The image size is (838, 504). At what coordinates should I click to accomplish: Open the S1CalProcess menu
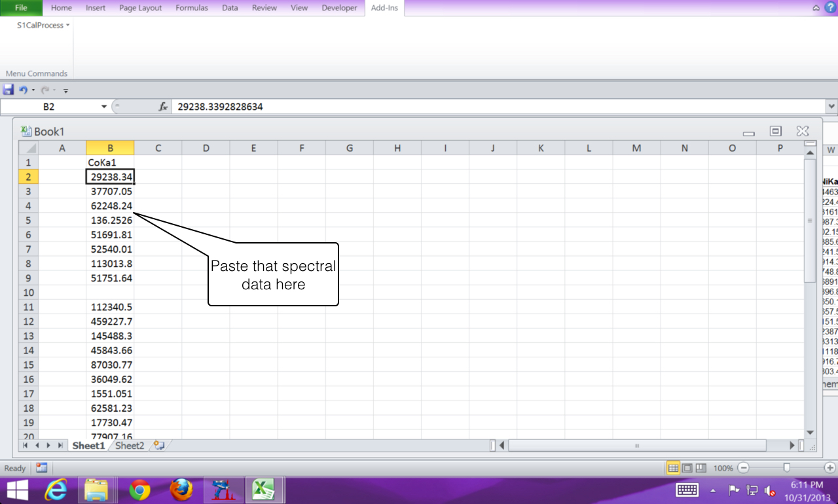[x=39, y=25]
